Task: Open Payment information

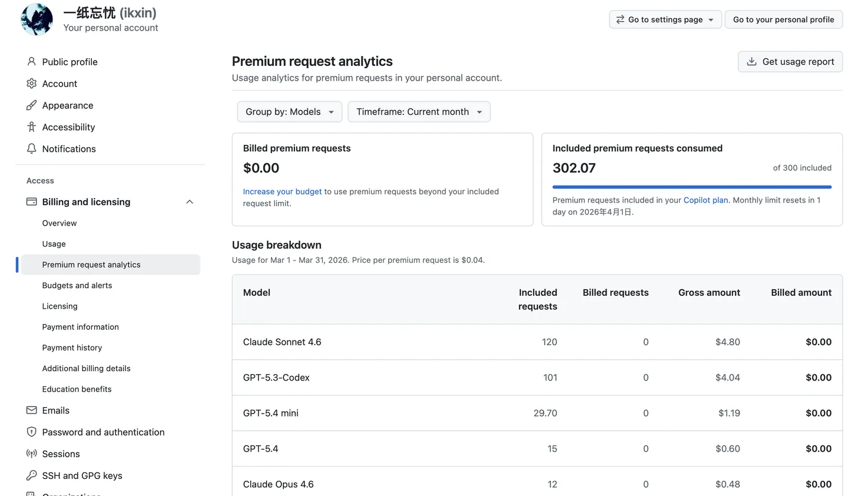Action: (81, 327)
